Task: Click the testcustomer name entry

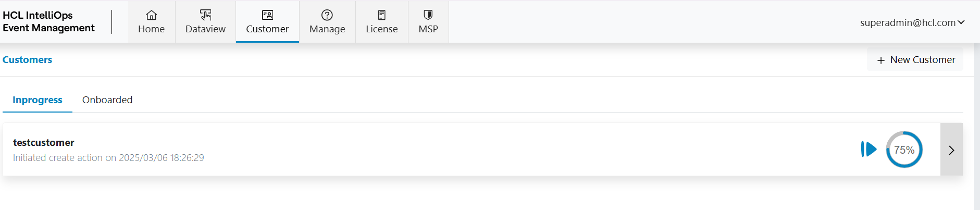Action: [44, 142]
